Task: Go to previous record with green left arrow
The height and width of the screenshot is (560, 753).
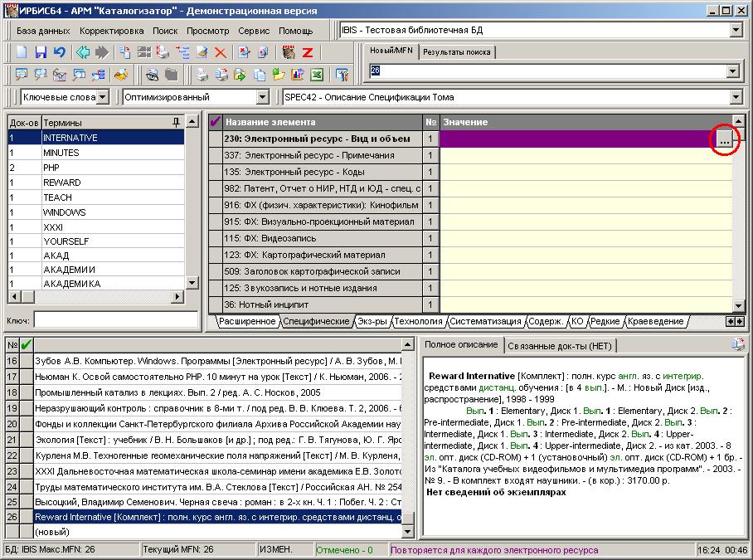Action: 83,52
